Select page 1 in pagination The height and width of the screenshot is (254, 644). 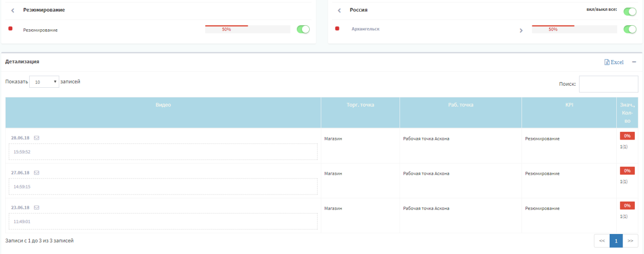(616, 241)
